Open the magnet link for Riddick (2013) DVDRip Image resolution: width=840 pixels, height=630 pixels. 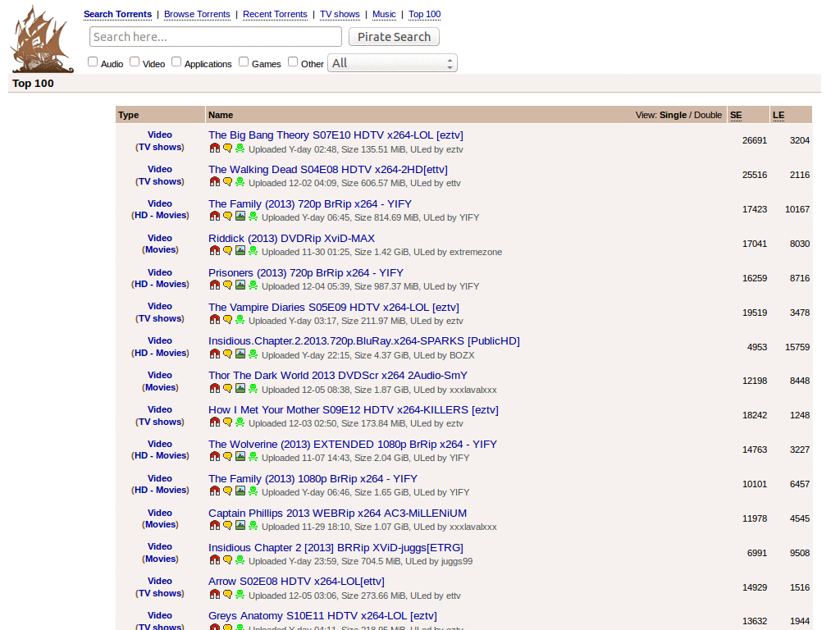[x=214, y=252]
